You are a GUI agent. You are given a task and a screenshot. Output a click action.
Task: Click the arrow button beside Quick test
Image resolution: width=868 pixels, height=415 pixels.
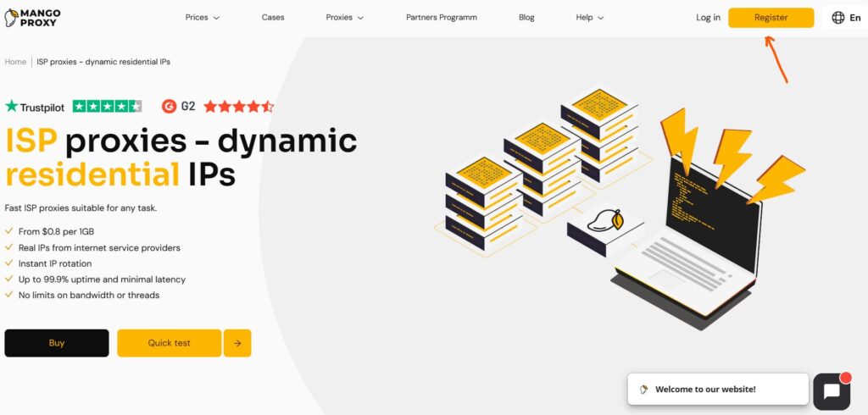237,343
